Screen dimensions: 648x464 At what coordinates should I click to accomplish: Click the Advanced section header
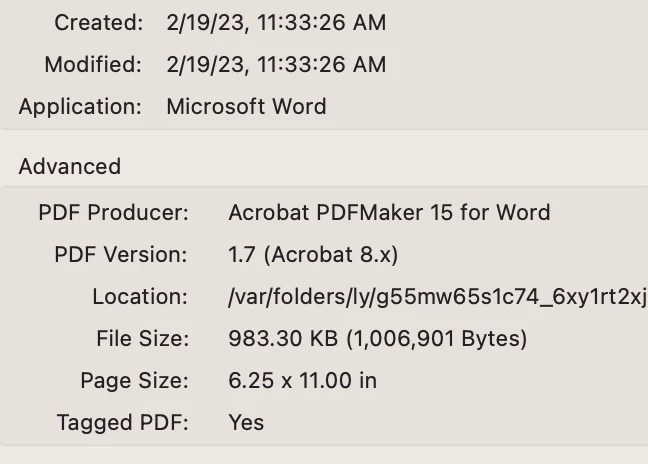coord(69,166)
